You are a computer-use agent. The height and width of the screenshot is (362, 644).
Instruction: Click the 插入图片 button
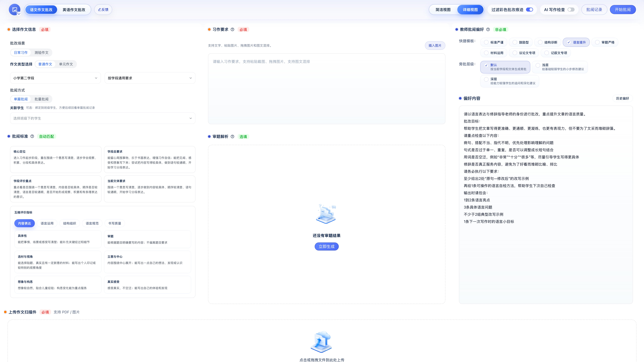435,46
